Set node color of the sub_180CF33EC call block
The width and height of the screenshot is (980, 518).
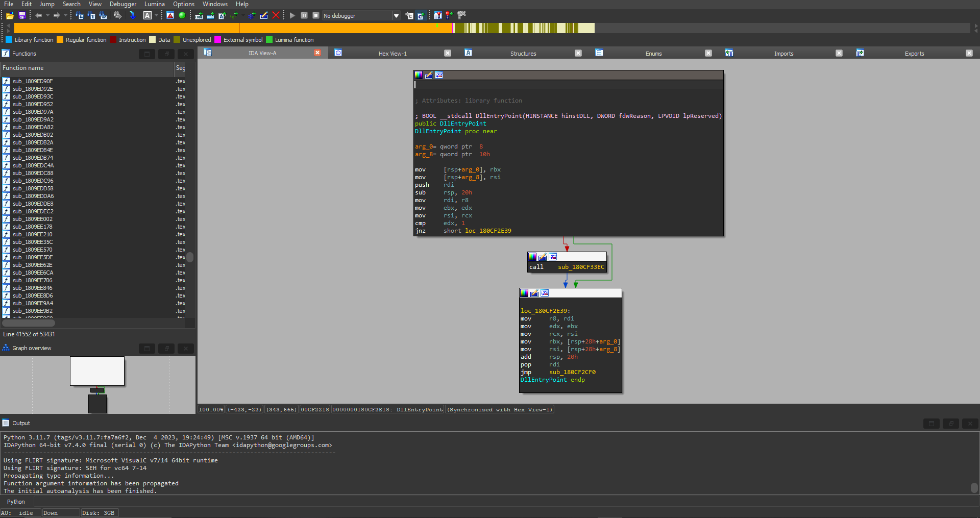coord(532,257)
